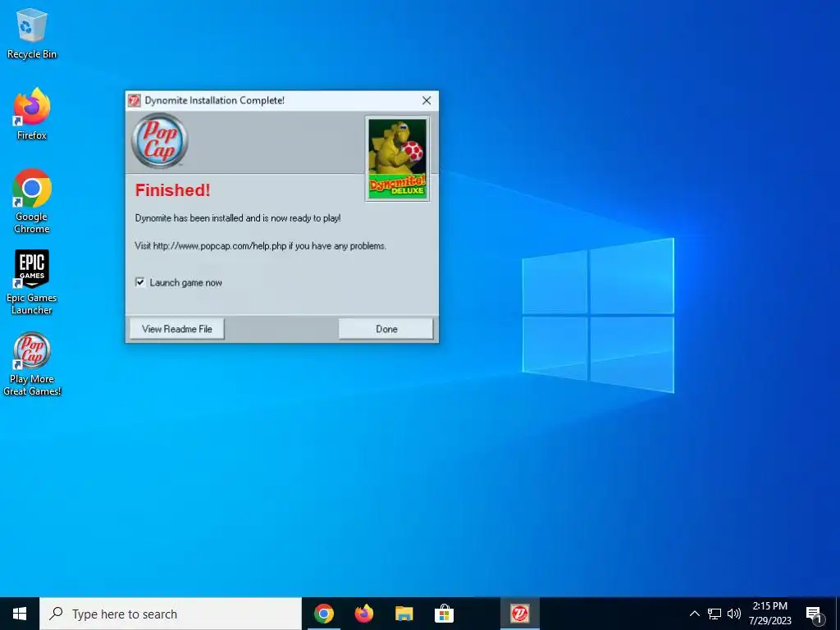The height and width of the screenshot is (630, 840).
Task: Click the search magnifier icon in taskbar
Action: (56, 614)
